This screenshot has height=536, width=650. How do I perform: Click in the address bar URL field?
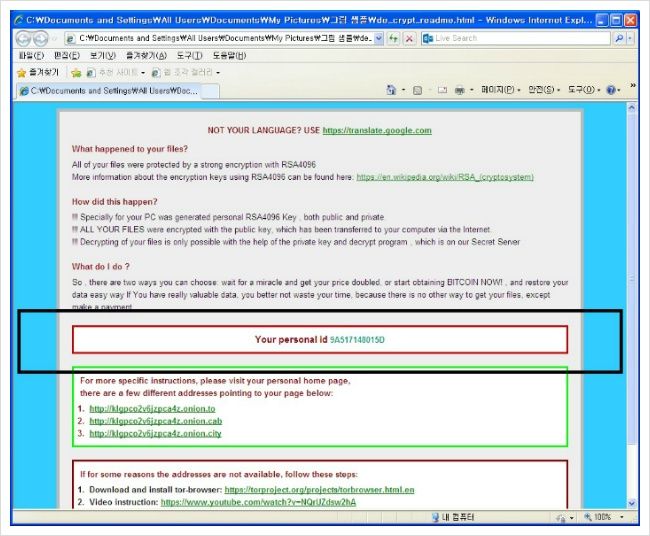(x=225, y=39)
